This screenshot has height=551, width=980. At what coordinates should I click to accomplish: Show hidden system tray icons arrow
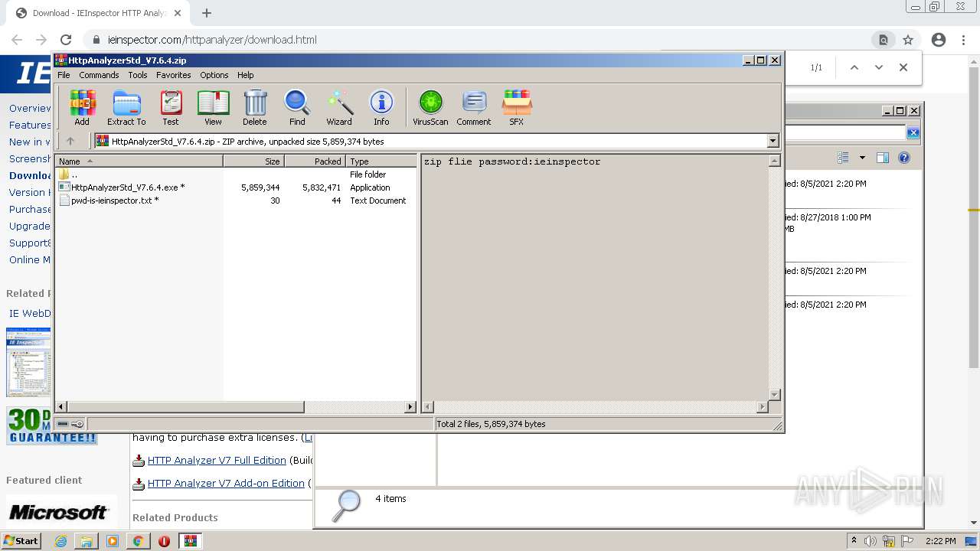[x=854, y=541]
